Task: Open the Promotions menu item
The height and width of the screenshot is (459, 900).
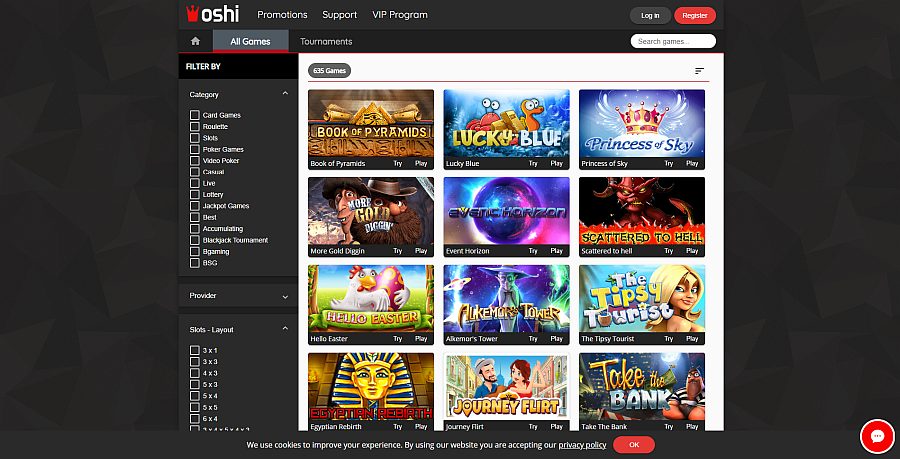Action: [282, 15]
